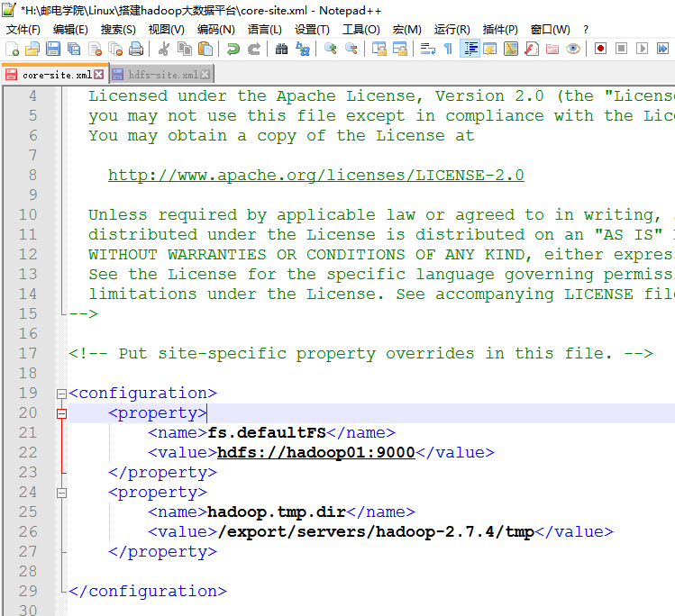
Task: Click the fs.defaultFS name text
Action: [267, 433]
